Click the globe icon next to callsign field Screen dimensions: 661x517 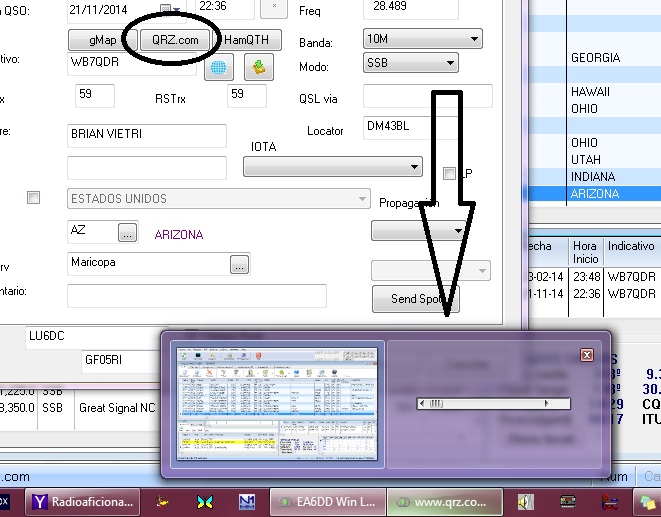pyautogui.click(x=219, y=69)
